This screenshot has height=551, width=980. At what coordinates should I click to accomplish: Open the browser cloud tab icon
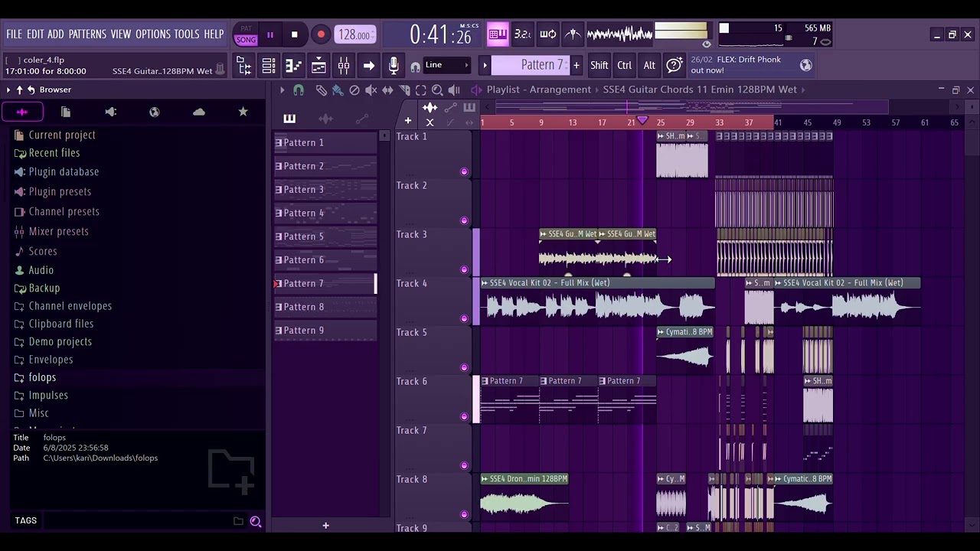click(199, 112)
